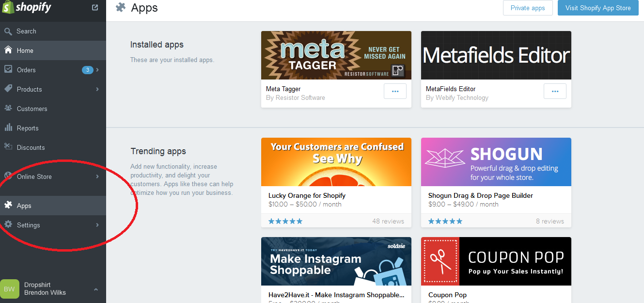Click the Discounts scissors icon
This screenshot has width=644, height=303.
click(x=8, y=147)
